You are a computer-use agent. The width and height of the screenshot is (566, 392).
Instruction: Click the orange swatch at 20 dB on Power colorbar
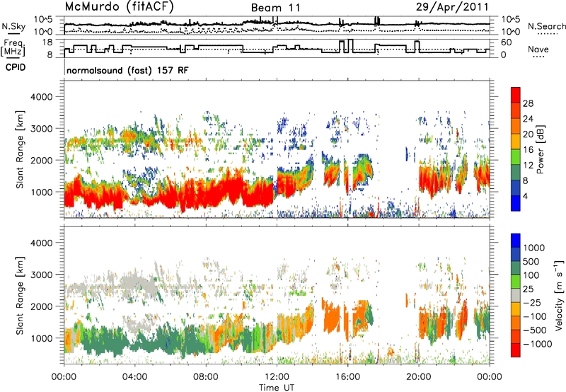516,126
